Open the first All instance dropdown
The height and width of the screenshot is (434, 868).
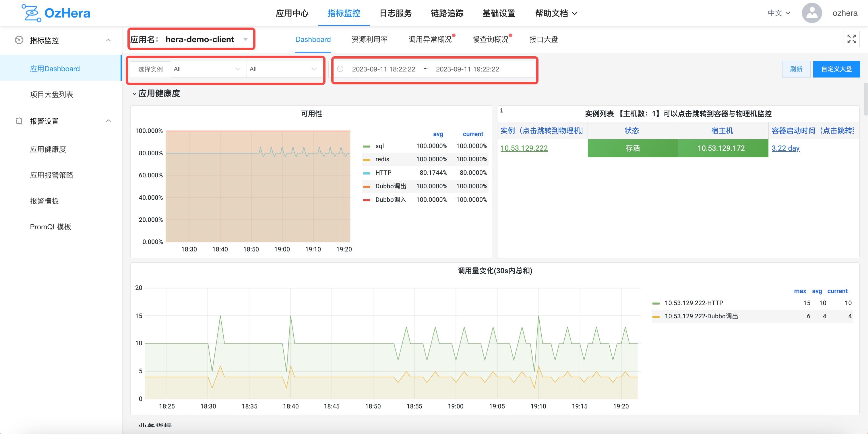[208, 69]
